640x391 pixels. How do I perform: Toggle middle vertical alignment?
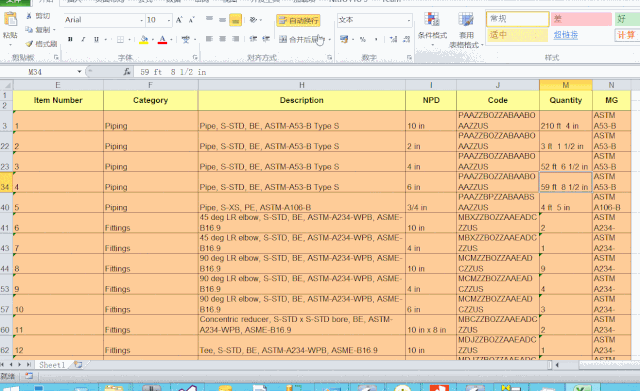coord(222,20)
